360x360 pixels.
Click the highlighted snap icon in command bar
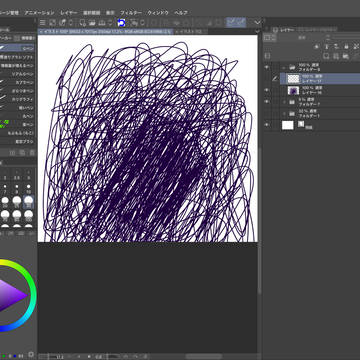pos(236,22)
